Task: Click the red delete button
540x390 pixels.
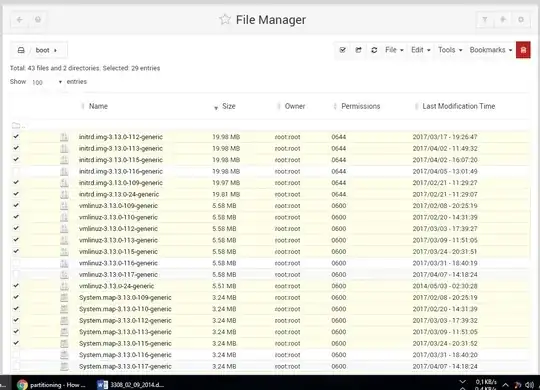Action: [x=523, y=50]
